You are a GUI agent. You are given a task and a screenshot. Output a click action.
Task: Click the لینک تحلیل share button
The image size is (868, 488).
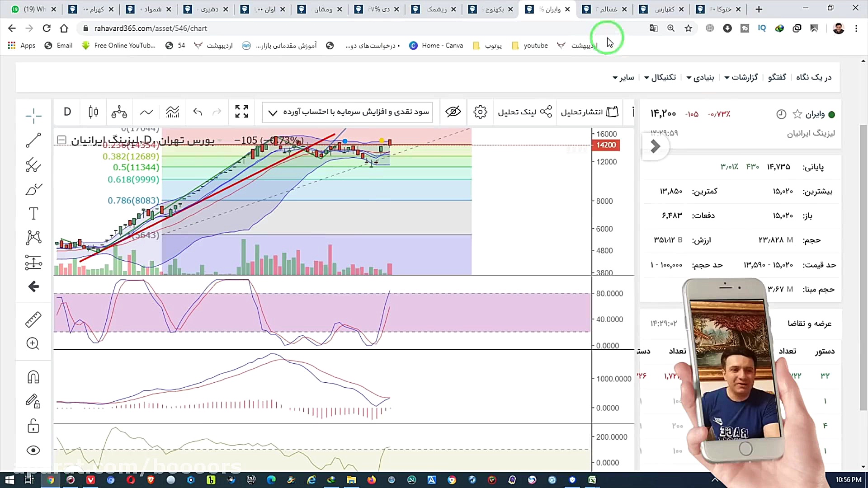524,112
